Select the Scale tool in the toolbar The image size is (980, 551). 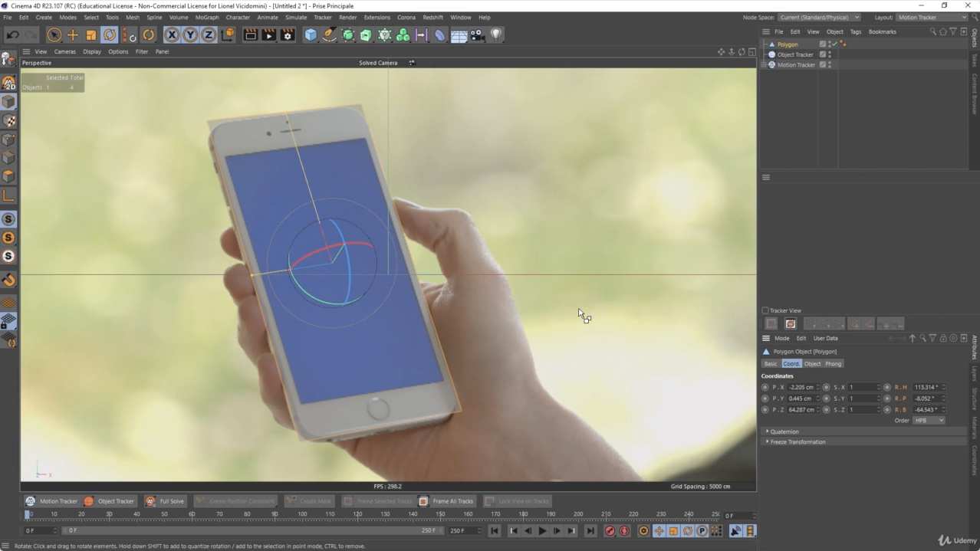click(x=91, y=35)
